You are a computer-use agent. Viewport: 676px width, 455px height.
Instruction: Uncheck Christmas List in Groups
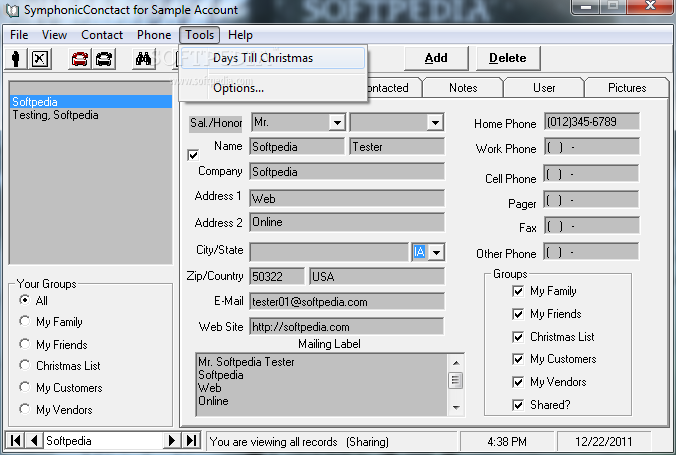click(518, 337)
